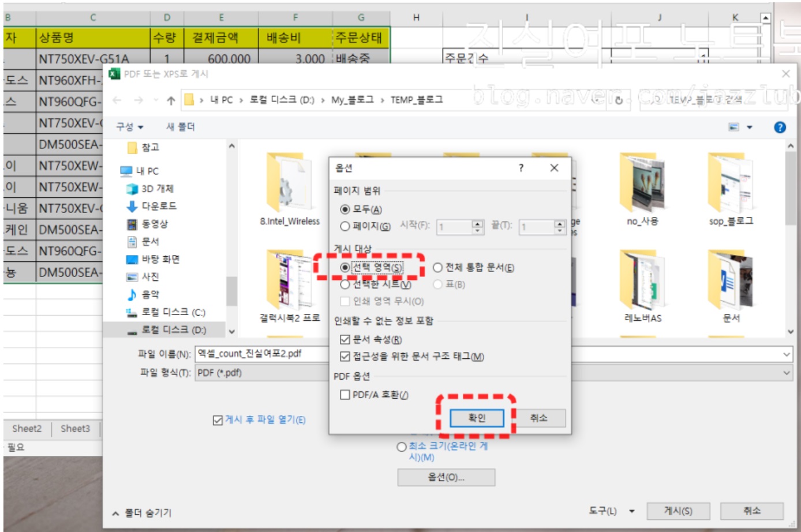
Task: Click 새 폴더 to create folder
Action: [x=181, y=127]
